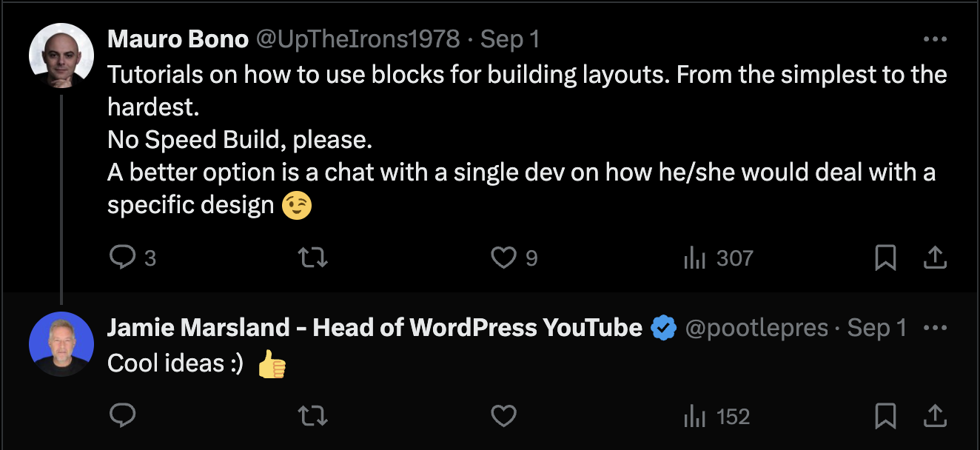
Task: Share Mauro Bono's tweet
Action: (x=935, y=258)
